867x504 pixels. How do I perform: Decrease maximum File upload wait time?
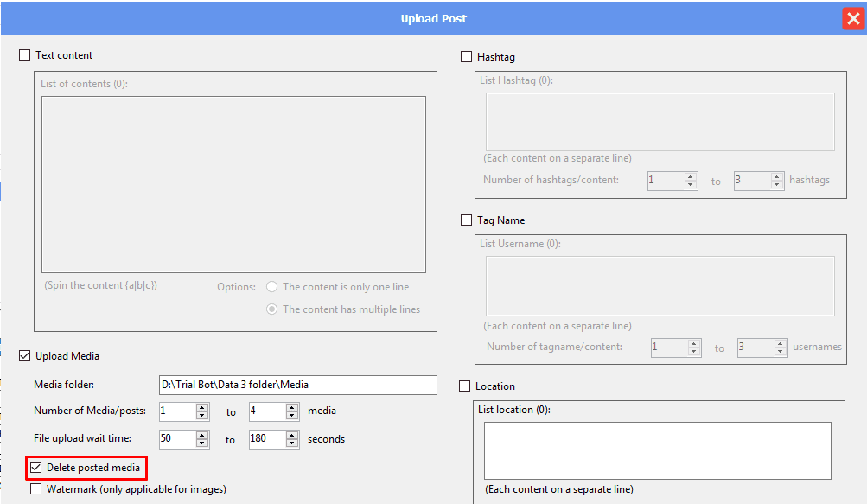coord(292,443)
